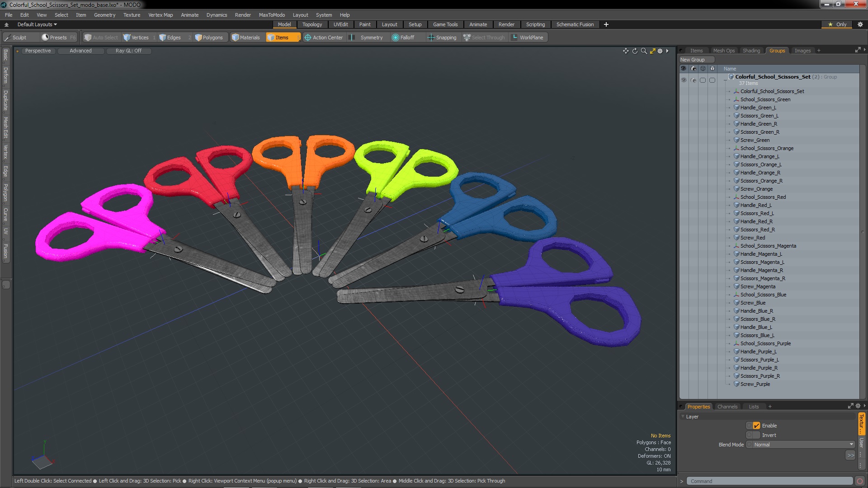The width and height of the screenshot is (868, 488).
Task: Open the Action Center tool
Action: point(323,38)
